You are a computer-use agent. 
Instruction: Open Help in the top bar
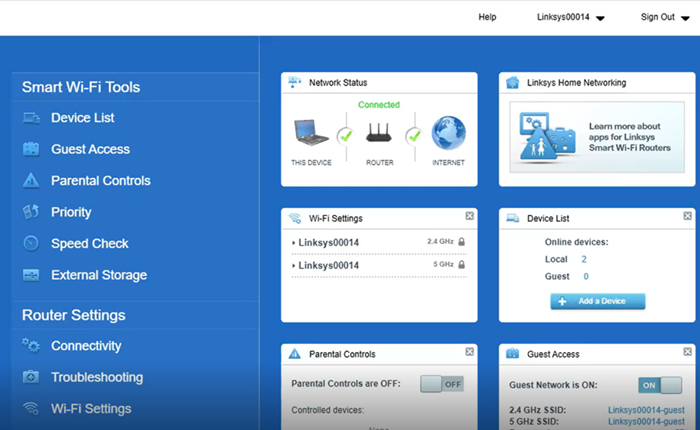487,17
